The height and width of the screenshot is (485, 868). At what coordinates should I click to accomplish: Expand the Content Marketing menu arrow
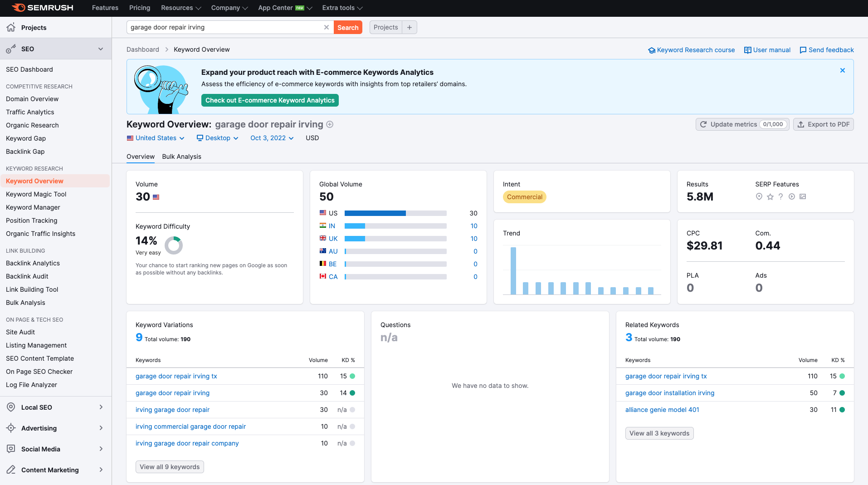(x=101, y=470)
